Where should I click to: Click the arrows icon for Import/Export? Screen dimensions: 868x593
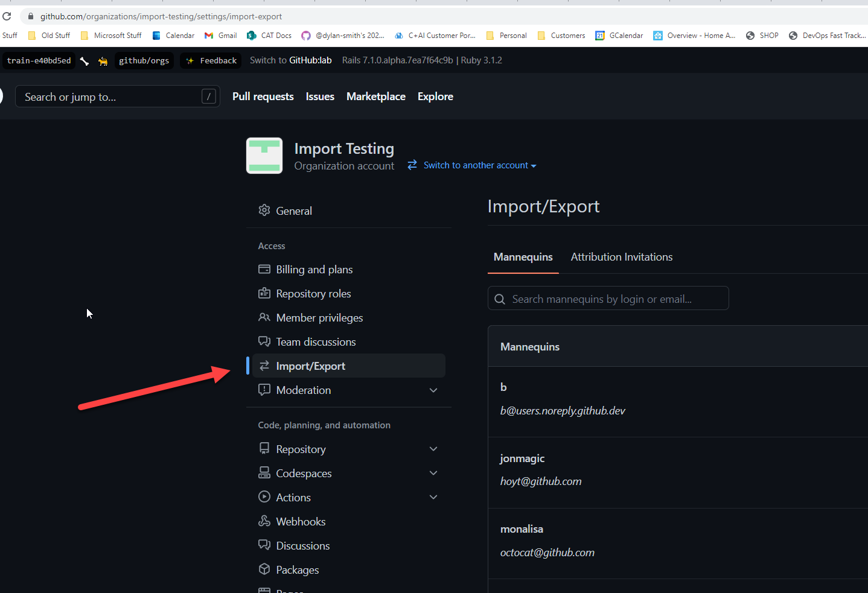[264, 366]
